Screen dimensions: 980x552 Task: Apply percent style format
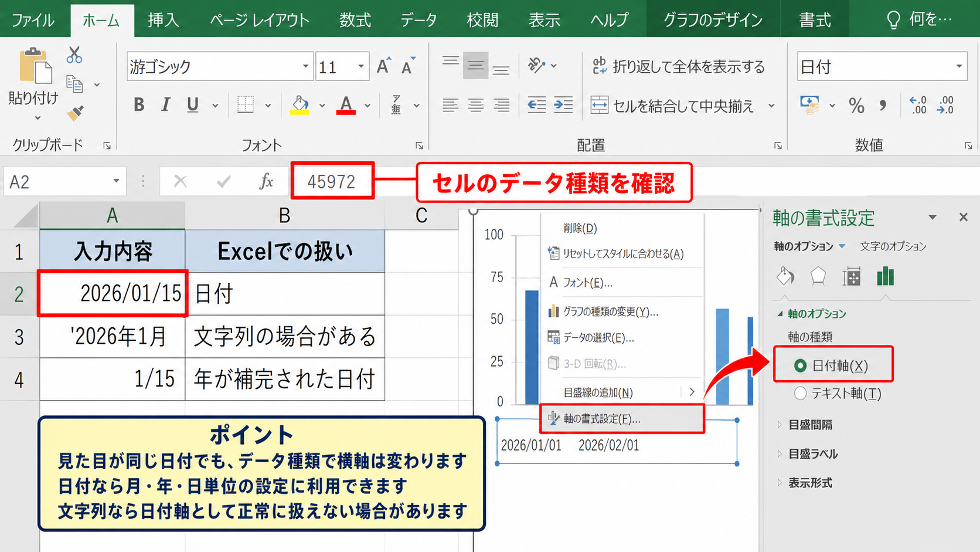(x=856, y=106)
